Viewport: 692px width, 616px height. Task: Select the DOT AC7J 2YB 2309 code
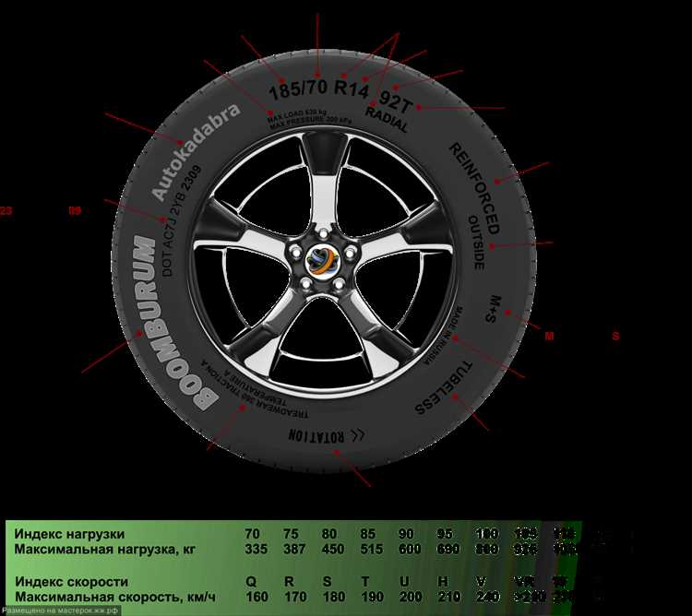coord(181,220)
